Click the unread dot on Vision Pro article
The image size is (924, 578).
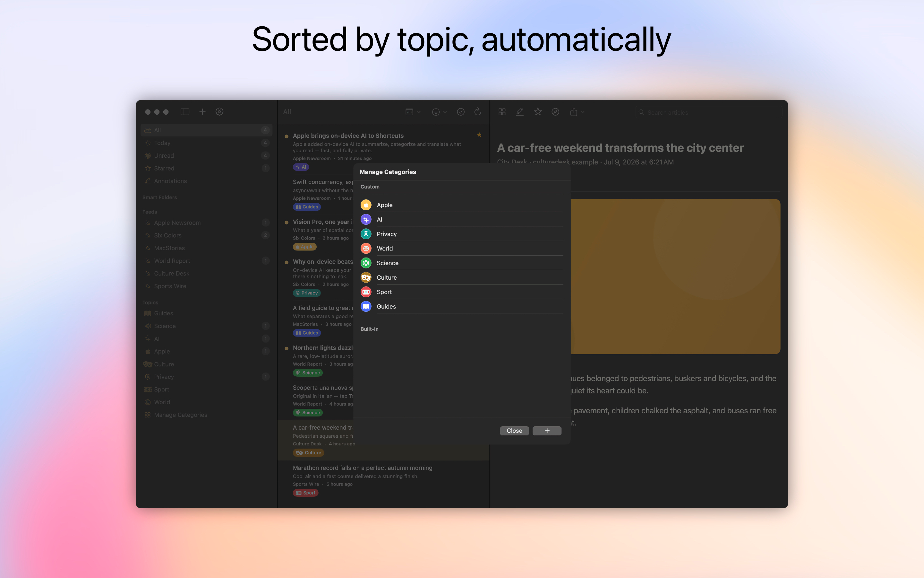(x=287, y=223)
